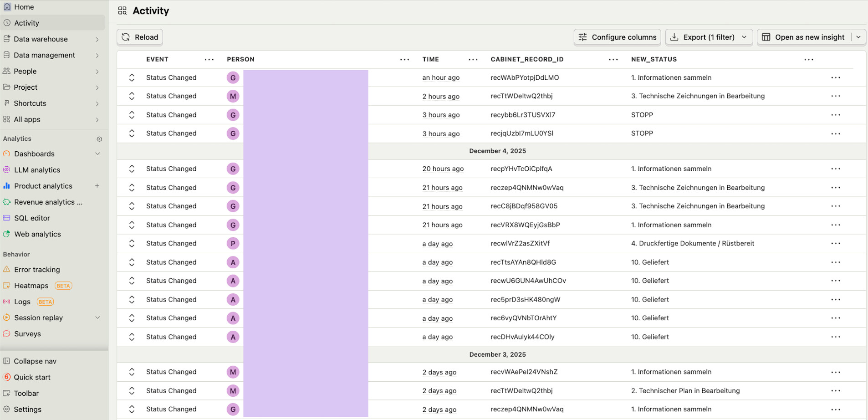Viewport: 868px width, 420px height.
Task: Open the Quick start item
Action: point(32,377)
